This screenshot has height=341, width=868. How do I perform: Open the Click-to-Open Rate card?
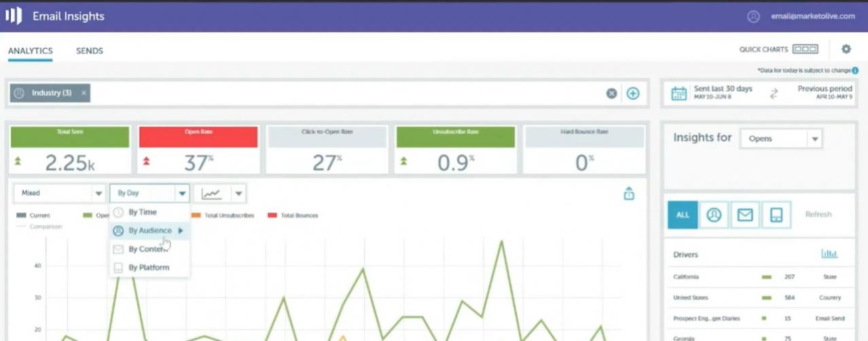point(327,149)
